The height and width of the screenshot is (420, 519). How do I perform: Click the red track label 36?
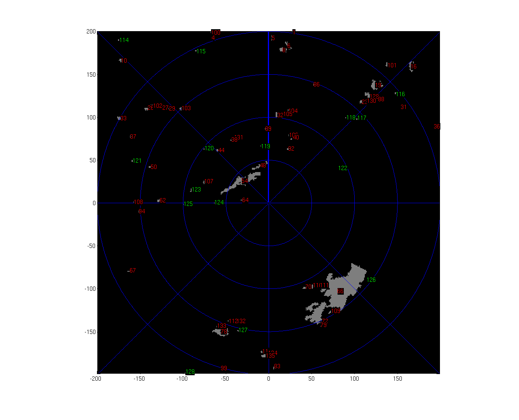point(437,127)
